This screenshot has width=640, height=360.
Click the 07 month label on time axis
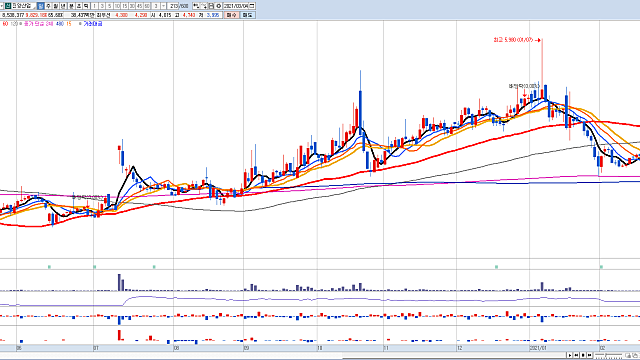coord(96,348)
